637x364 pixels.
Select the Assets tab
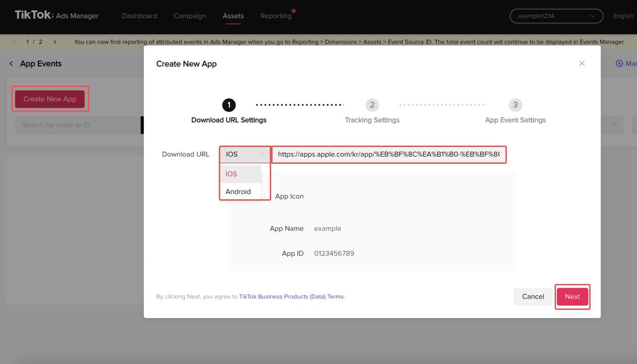click(x=233, y=16)
